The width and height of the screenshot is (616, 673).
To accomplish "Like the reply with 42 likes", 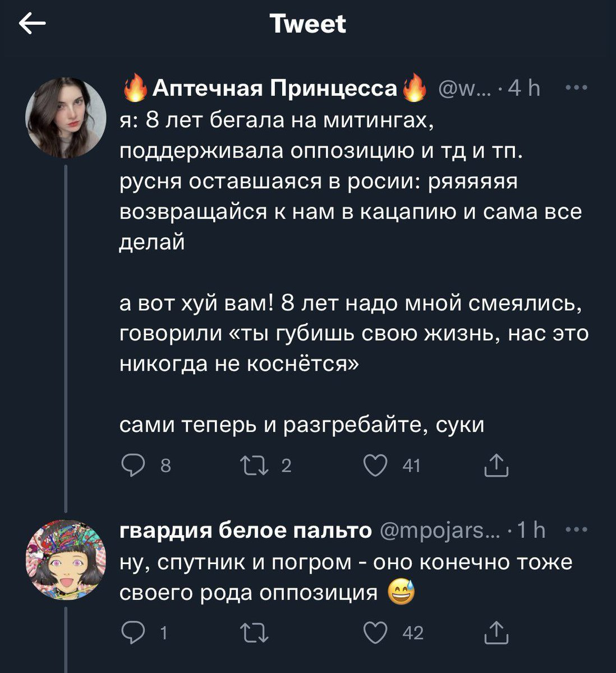I will tap(375, 633).
